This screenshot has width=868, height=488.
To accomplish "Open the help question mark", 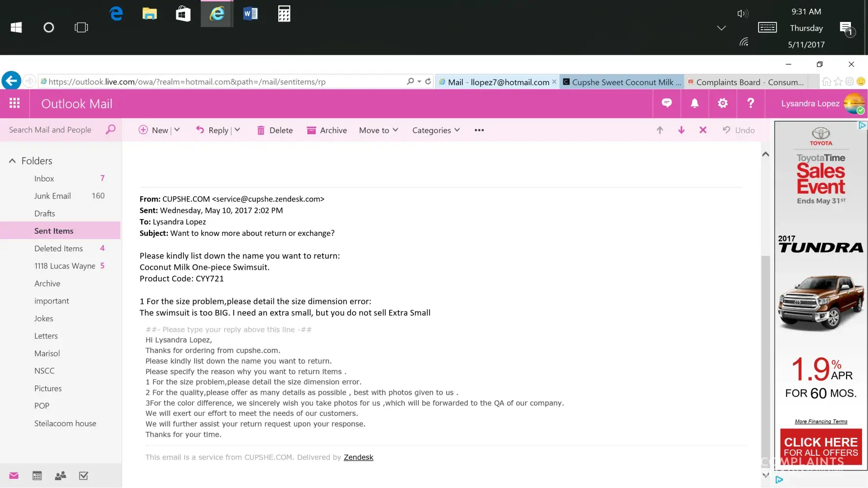I will (x=751, y=103).
